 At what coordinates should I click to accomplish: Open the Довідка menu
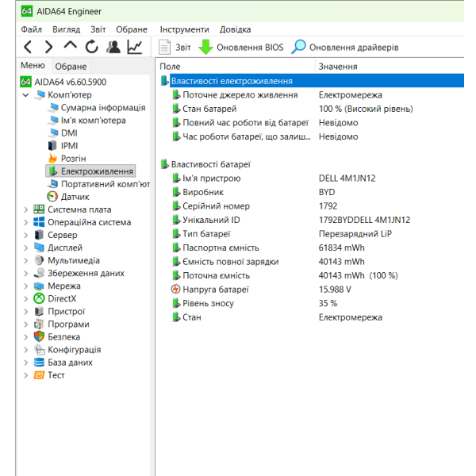pyautogui.click(x=236, y=29)
